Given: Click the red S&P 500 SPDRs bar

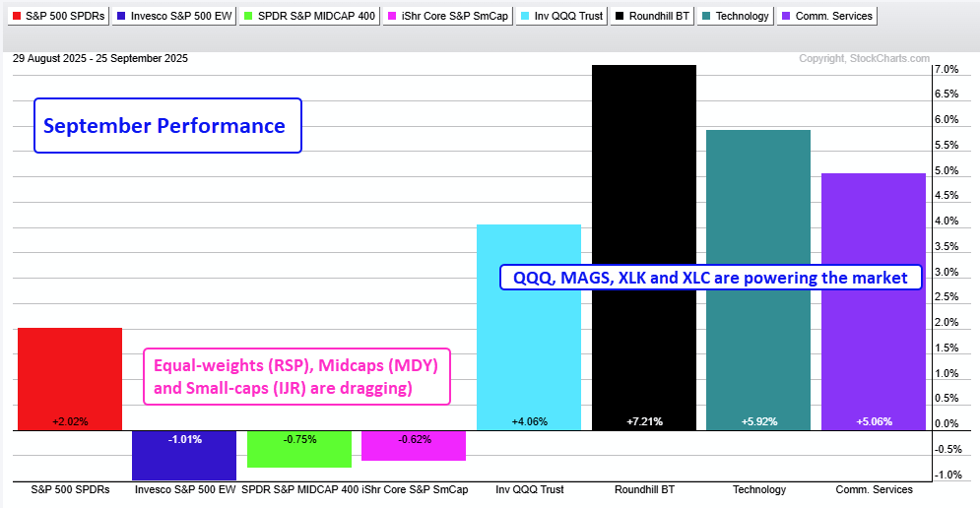Looking at the screenshot, I should point(70,379).
